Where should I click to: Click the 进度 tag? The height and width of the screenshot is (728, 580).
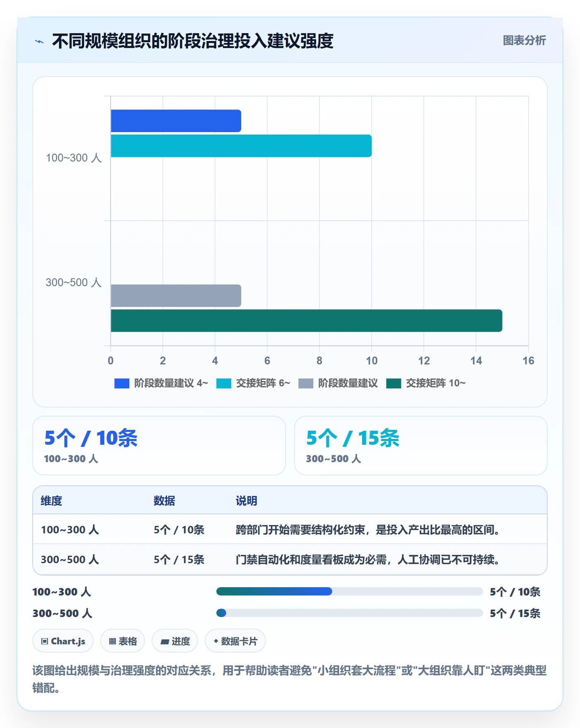click(x=175, y=641)
